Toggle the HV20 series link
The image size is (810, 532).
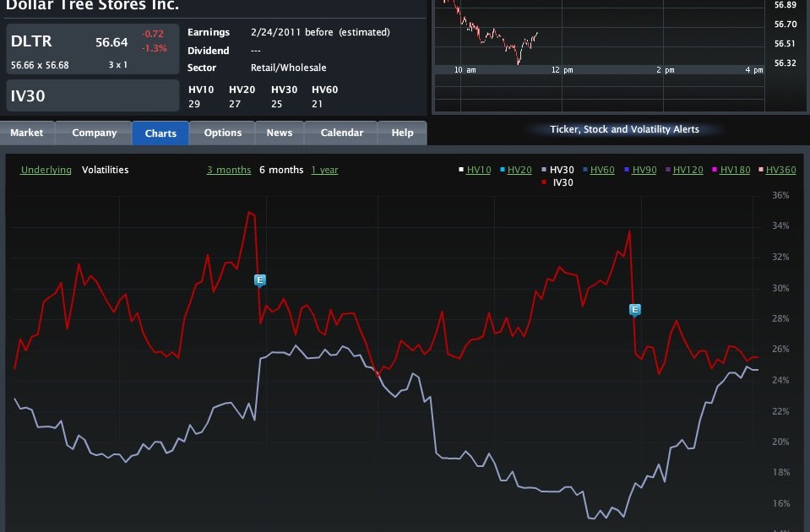[519, 170]
